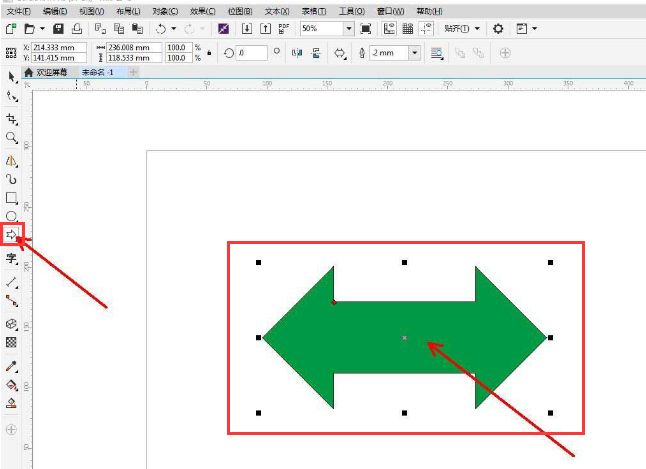Select the arrow shape tool in toolbox
Screen dimensions: 646x469
tap(11, 234)
